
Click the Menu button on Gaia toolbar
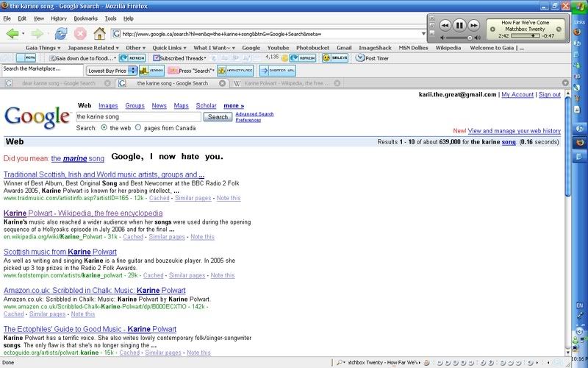coord(26,58)
